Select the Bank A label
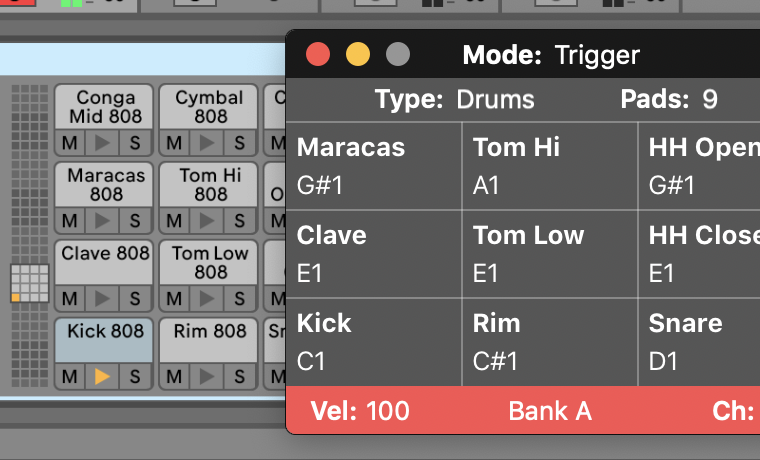Screen dimensions: 760x460 (x=550, y=411)
